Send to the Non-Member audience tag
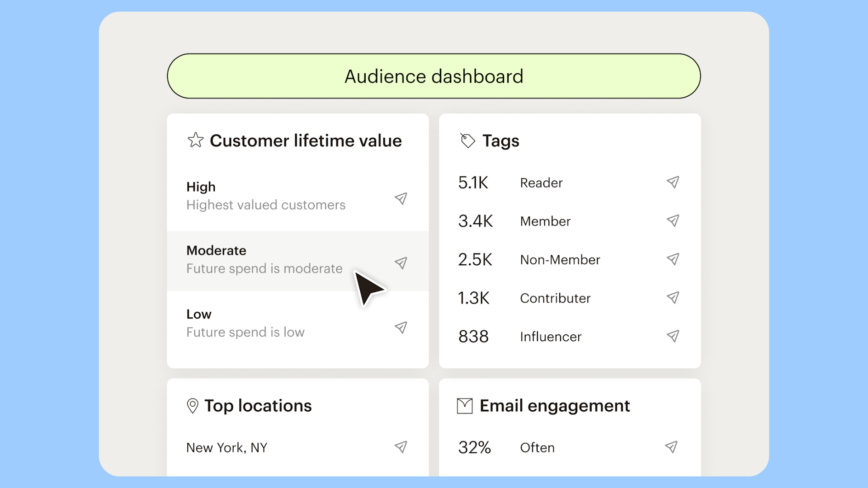 [x=673, y=259]
